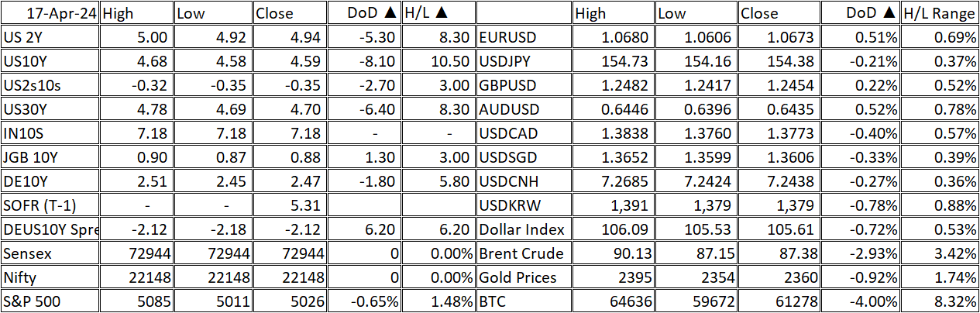Click the Nifty high value 22148

(137, 277)
